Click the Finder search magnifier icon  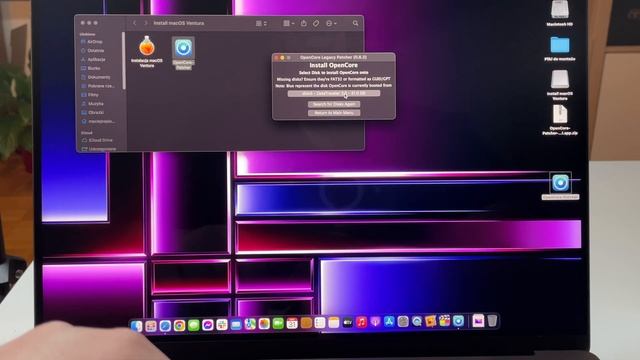pyautogui.click(x=356, y=24)
